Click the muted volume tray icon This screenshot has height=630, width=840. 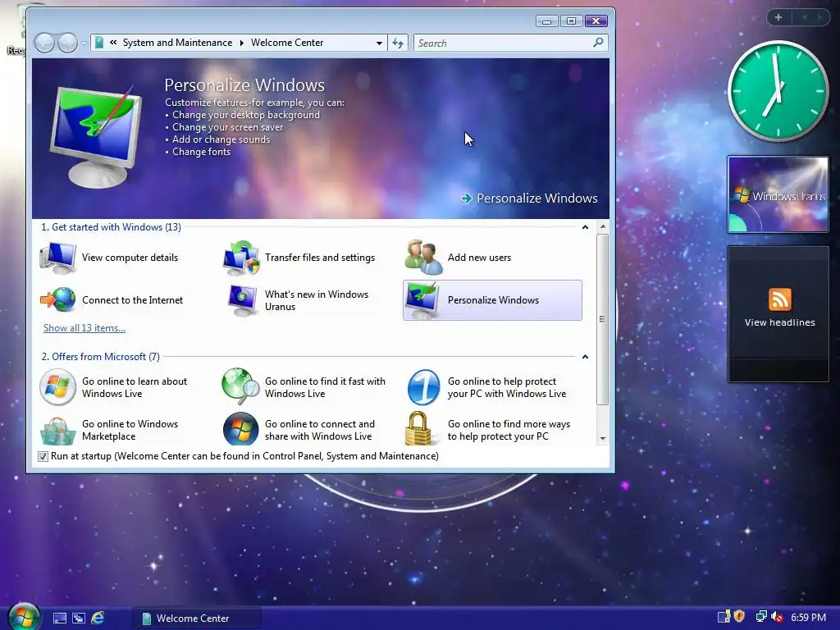pos(777,617)
